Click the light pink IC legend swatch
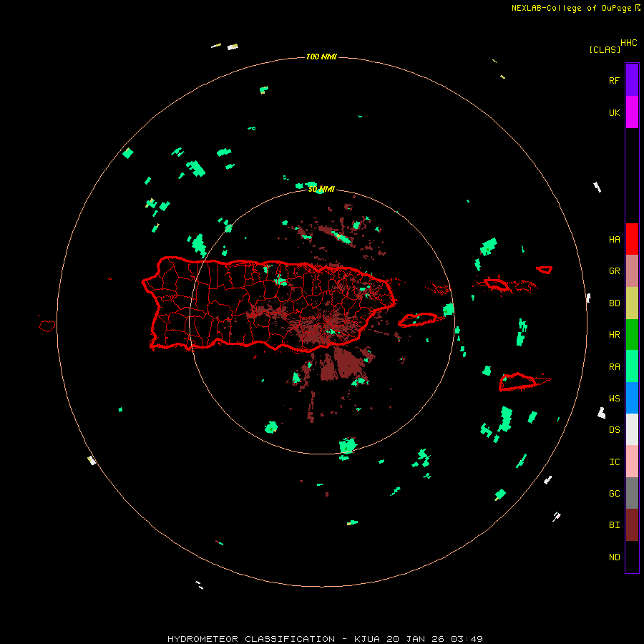The height and width of the screenshot is (644, 644). click(632, 462)
